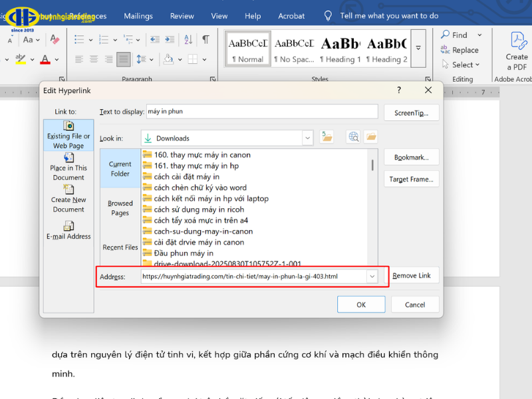Click the Sort A-Z icon
The image size is (532, 399).
click(188, 41)
